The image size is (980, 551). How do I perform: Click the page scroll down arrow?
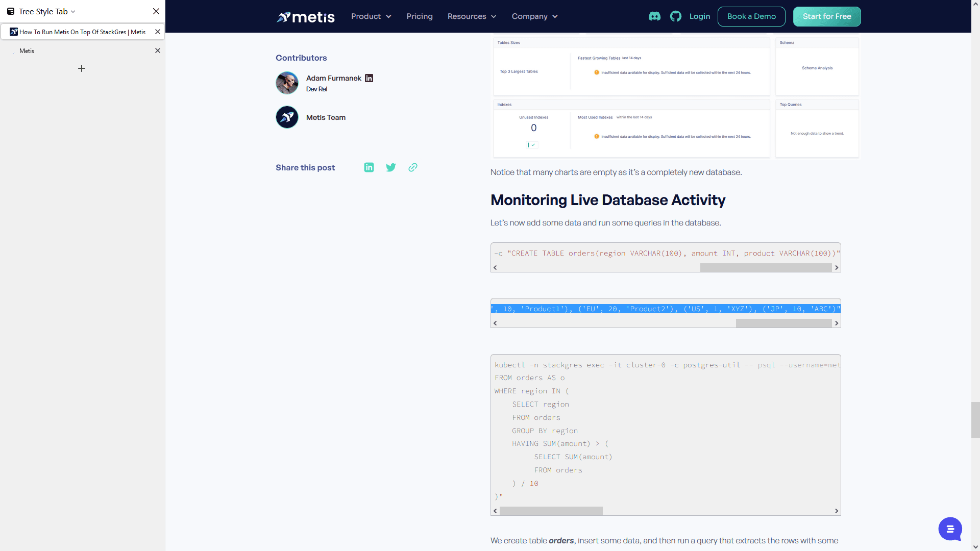point(975,546)
